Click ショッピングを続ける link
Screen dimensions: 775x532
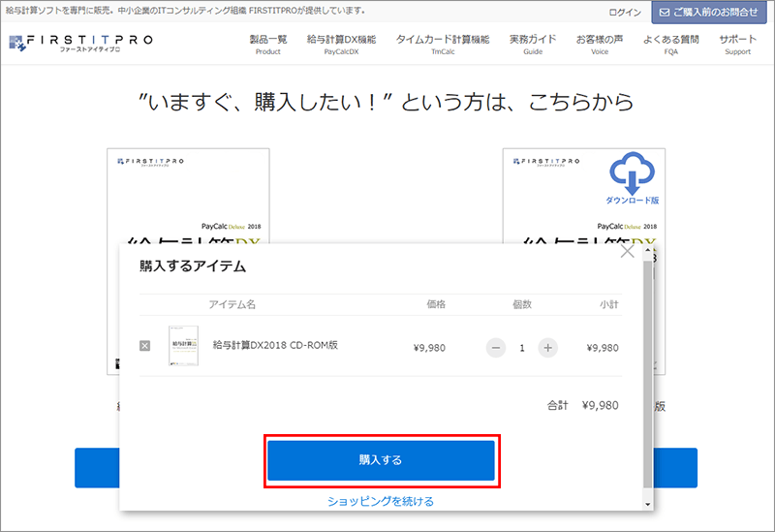(381, 501)
